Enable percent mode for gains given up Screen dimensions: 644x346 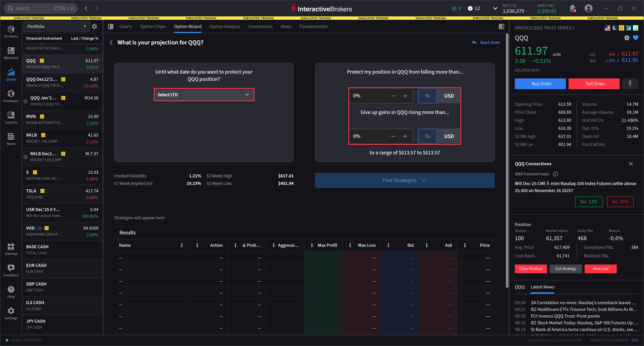tap(427, 136)
